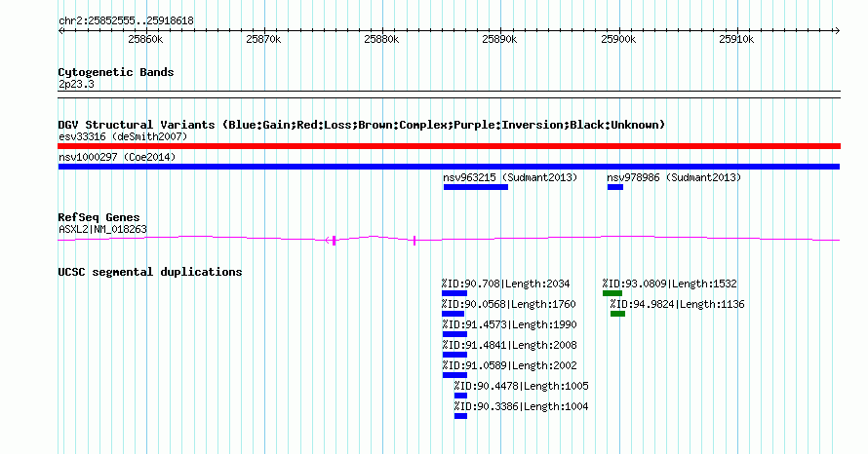The width and height of the screenshot is (868, 454).
Task: Click the %ID:90.708|Length:2034 label
Action: coord(505,284)
